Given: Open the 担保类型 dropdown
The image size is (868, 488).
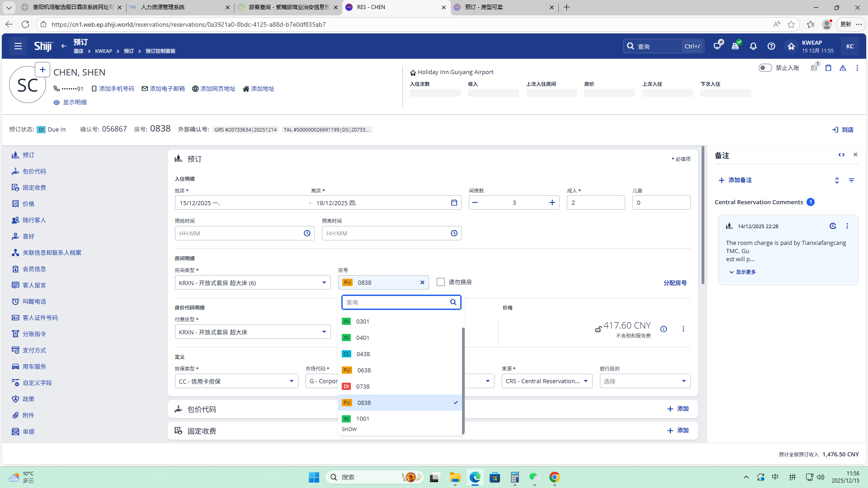Looking at the screenshot, I should pos(291,381).
